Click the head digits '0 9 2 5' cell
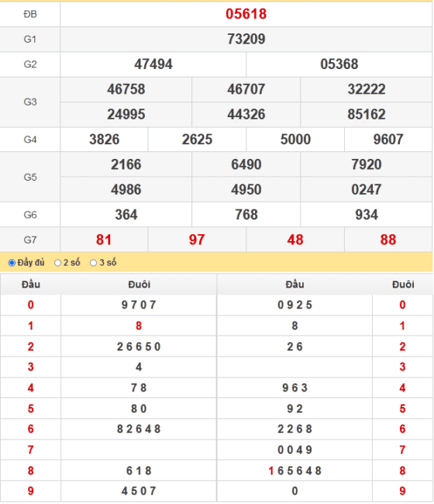 pyautogui.click(x=295, y=305)
